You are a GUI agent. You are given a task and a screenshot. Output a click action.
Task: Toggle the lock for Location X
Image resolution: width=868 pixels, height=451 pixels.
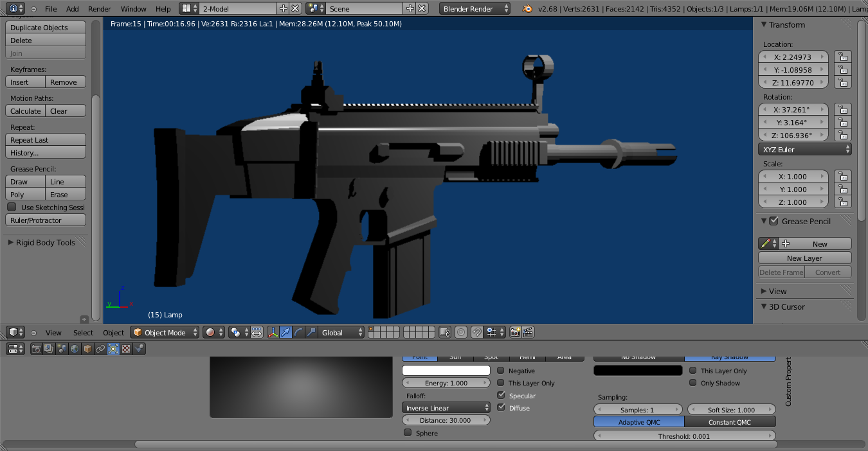[x=842, y=57]
